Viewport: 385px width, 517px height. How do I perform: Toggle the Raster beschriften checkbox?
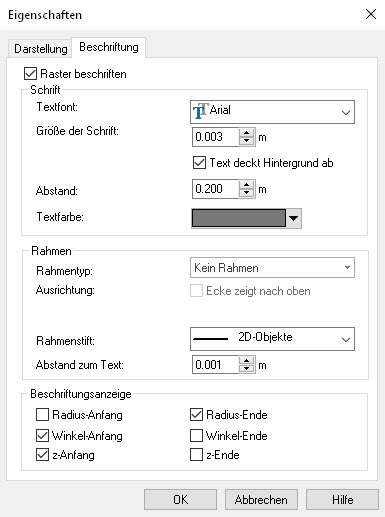[30, 74]
